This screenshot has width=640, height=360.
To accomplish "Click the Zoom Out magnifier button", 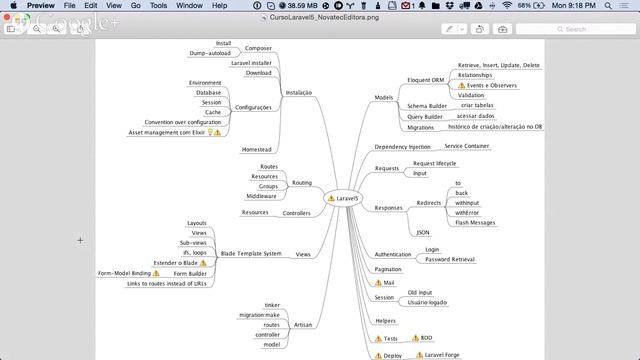I will point(37,29).
